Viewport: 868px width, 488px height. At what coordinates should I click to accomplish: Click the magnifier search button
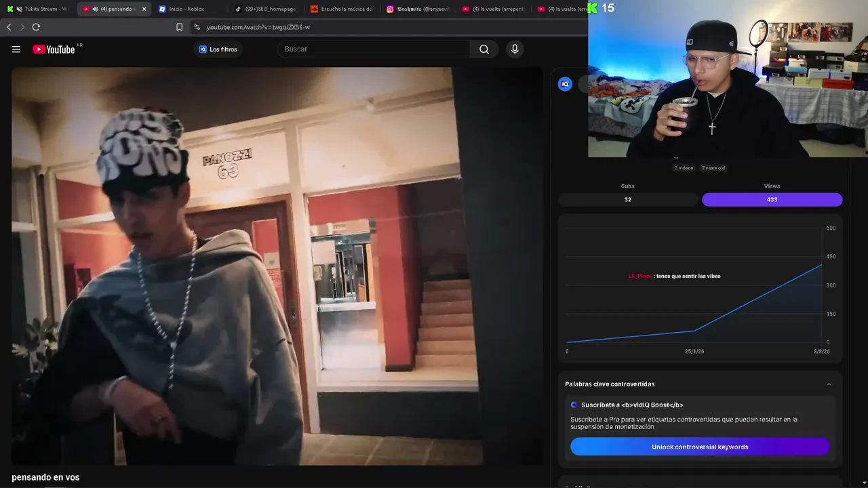pyautogui.click(x=484, y=49)
